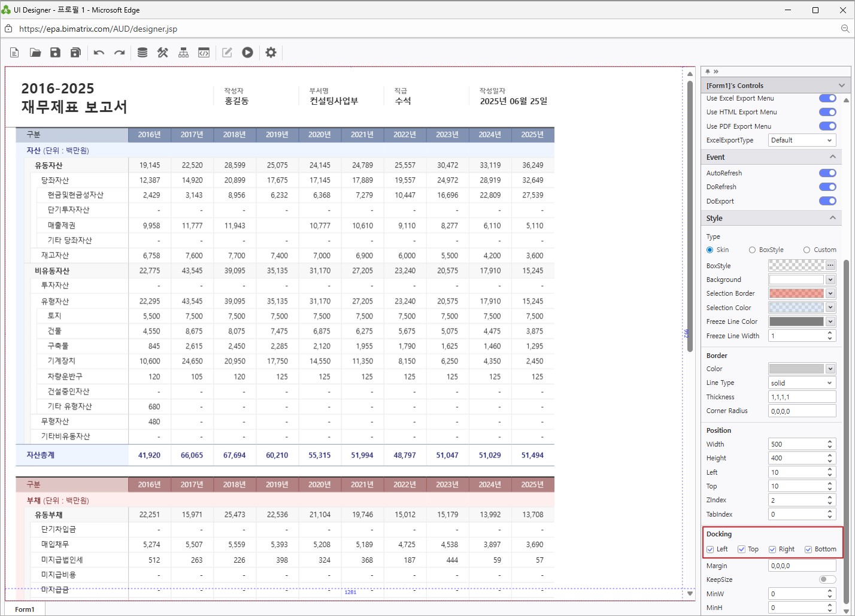Uncheck the Docking Right checkbox
The height and width of the screenshot is (616, 855).
772,550
